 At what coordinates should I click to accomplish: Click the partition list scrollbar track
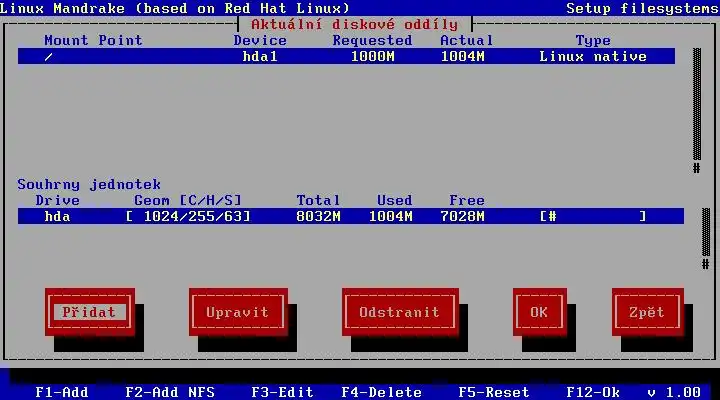click(697, 104)
